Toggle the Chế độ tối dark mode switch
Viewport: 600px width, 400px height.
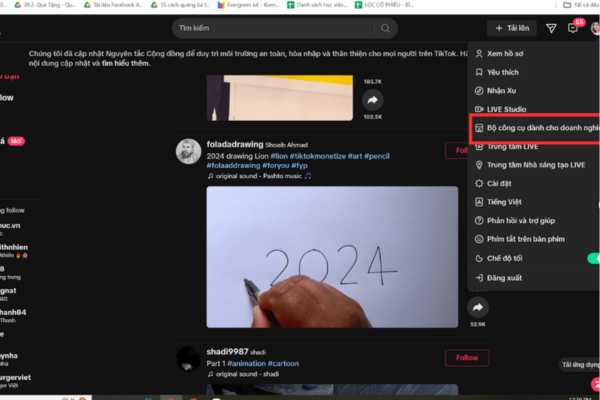(593, 258)
